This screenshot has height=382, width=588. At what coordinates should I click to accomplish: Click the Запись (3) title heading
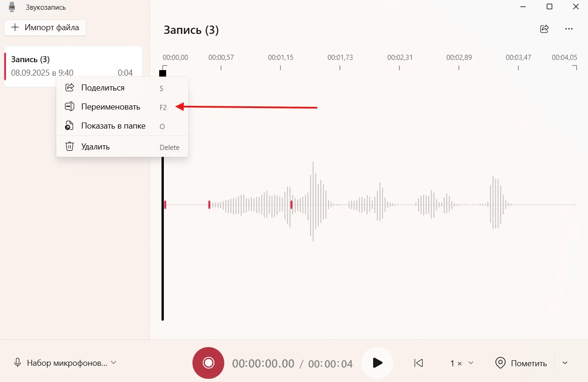(x=191, y=31)
